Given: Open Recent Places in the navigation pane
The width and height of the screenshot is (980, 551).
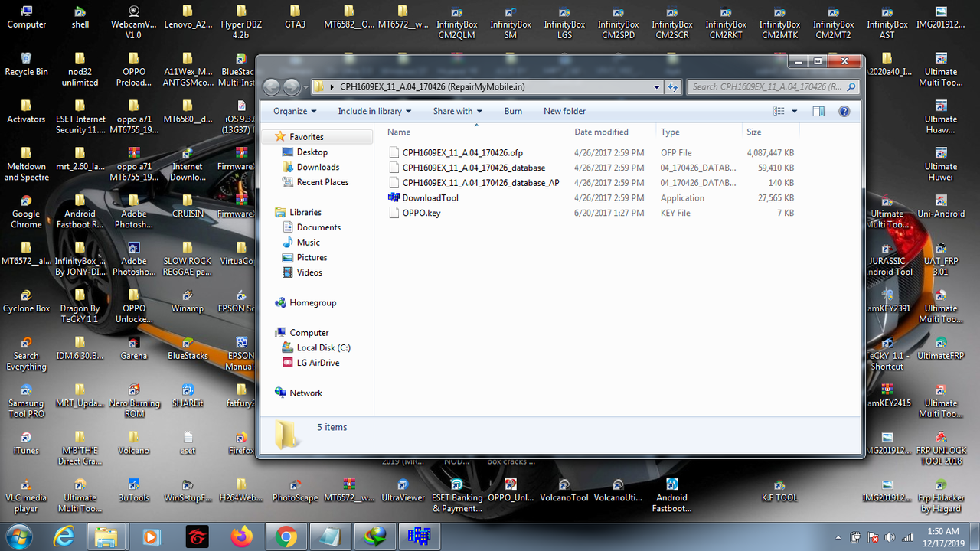Looking at the screenshot, I should (322, 182).
